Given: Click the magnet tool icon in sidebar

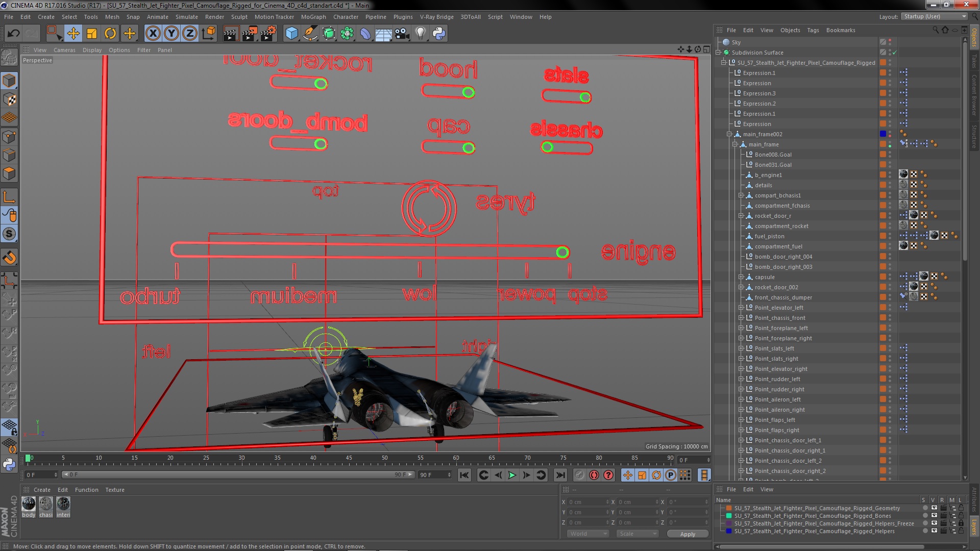Looking at the screenshot, I should (9, 258).
